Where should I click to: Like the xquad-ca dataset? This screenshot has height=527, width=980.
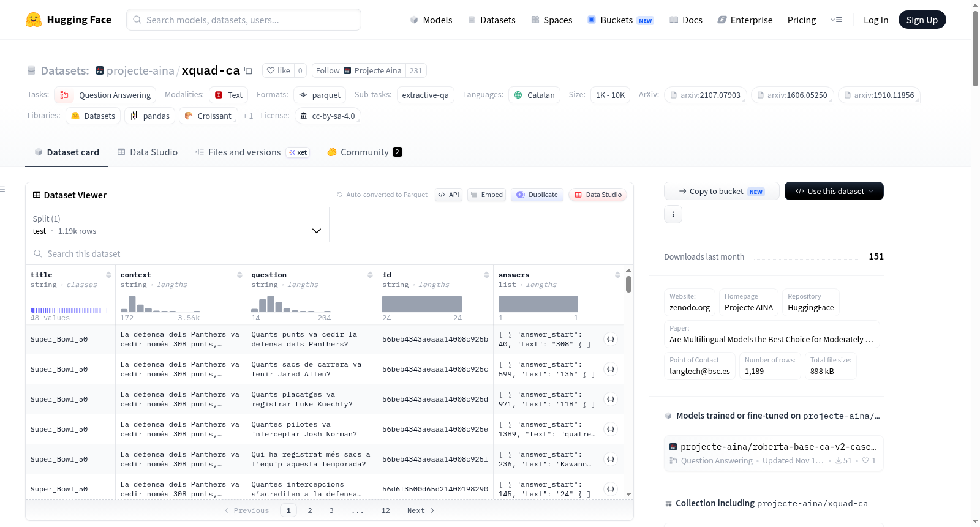278,70
